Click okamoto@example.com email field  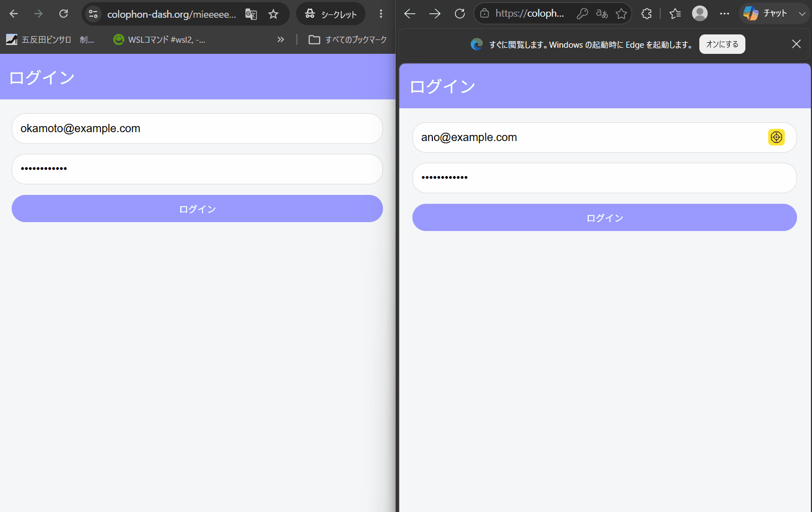pyautogui.click(x=197, y=128)
